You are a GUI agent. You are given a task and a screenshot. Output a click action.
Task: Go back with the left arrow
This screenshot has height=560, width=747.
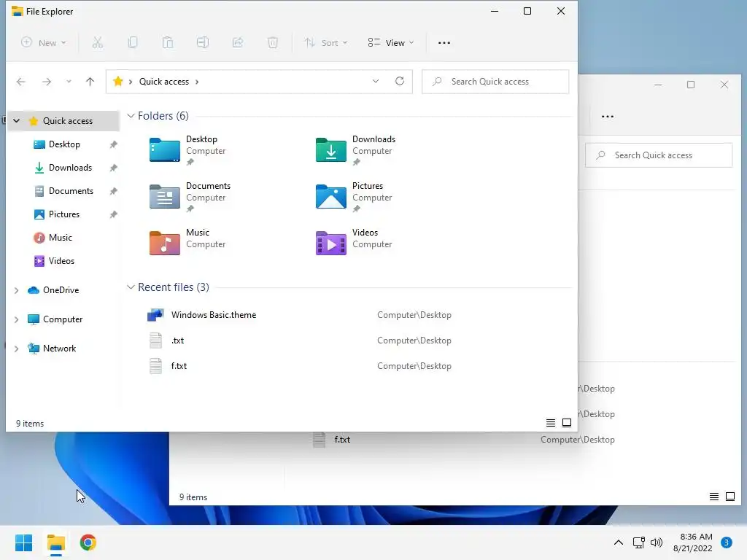pos(20,82)
